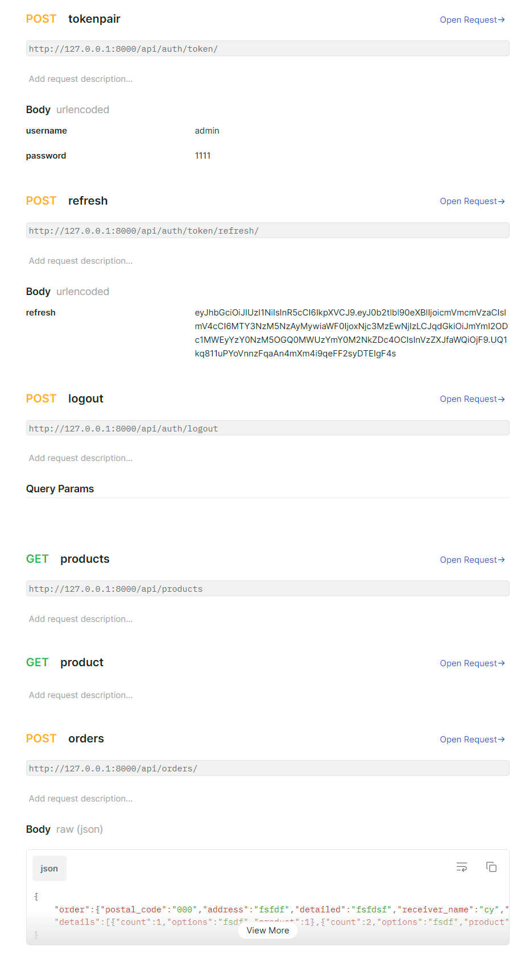This screenshot has width=521, height=980.
Task: Click the orders request title
Action: pyautogui.click(x=86, y=738)
